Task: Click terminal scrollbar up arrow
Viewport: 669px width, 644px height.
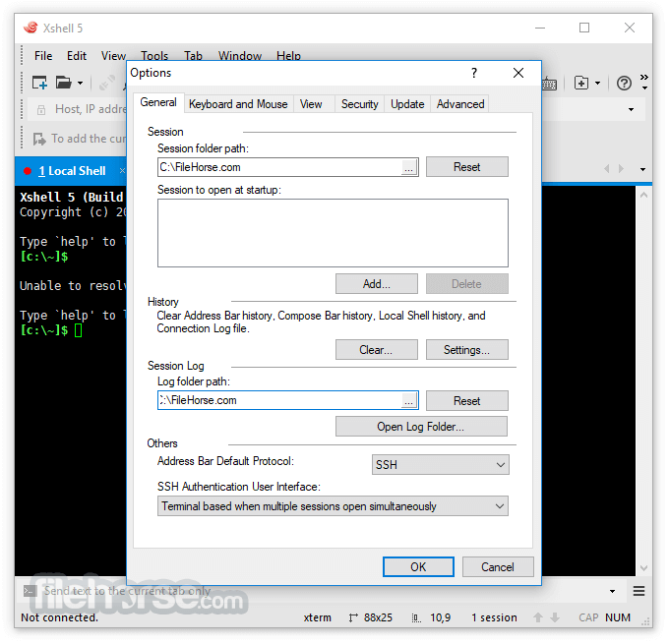Action: pos(643,195)
